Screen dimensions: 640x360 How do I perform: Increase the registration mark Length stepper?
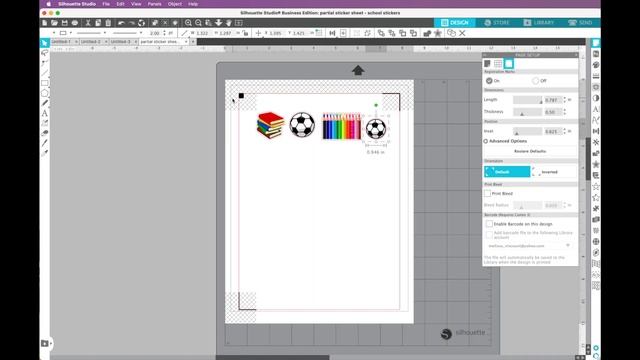point(565,98)
